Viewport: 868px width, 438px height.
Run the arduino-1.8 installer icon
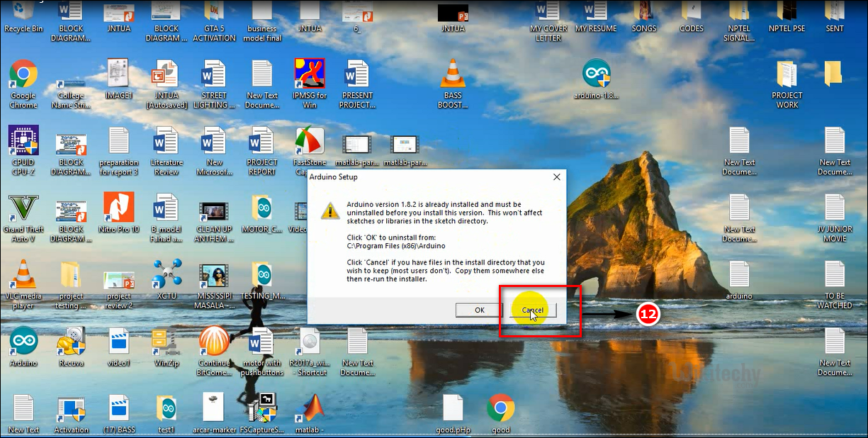(595, 74)
